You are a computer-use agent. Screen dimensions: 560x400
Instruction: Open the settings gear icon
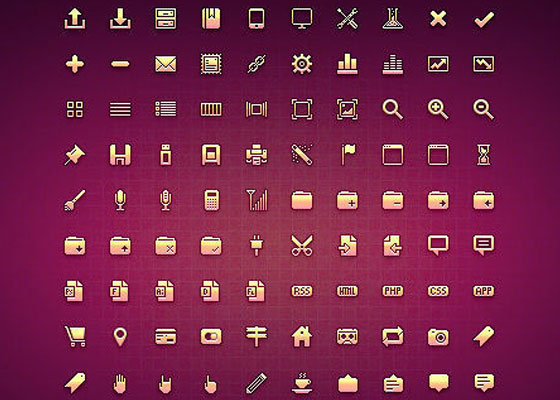pos(302,64)
